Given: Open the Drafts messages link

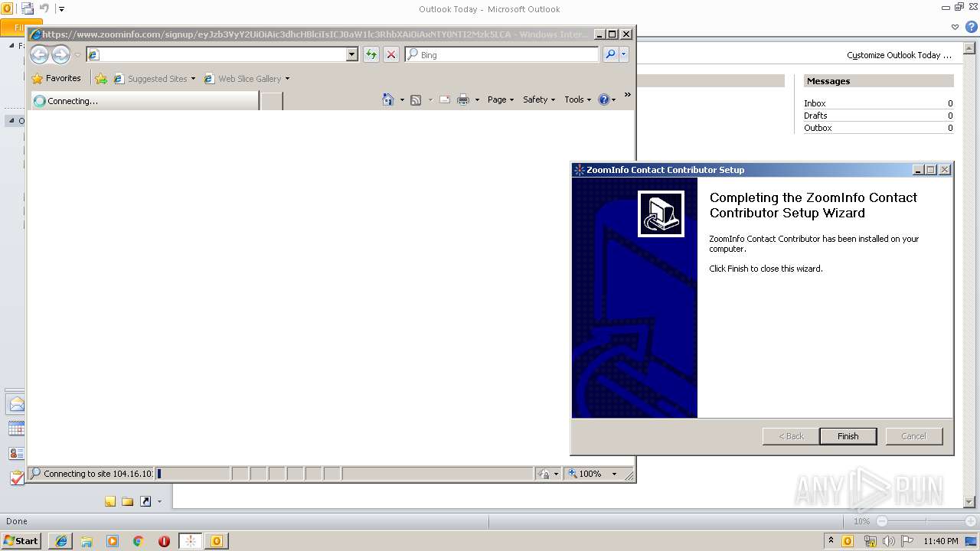Looking at the screenshot, I should pos(815,116).
